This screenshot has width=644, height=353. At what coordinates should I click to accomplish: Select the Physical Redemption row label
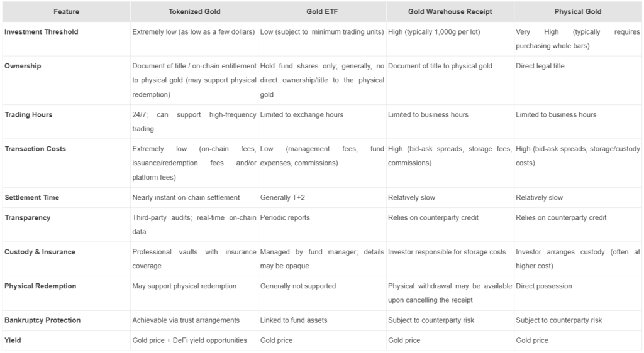pyautogui.click(x=40, y=286)
